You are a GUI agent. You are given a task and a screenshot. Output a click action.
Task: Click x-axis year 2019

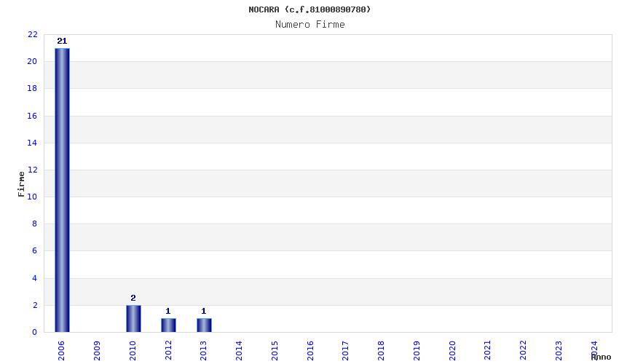coord(417,351)
